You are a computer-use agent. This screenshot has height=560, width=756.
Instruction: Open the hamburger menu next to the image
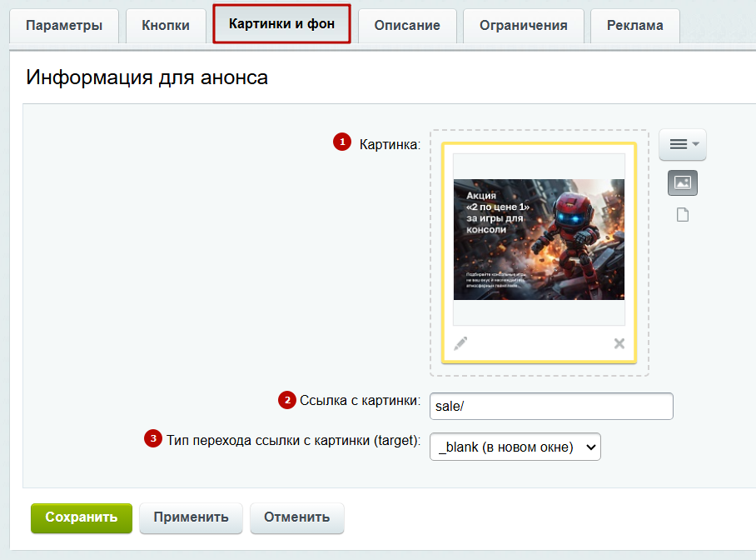pyautogui.click(x=682, y=144)
